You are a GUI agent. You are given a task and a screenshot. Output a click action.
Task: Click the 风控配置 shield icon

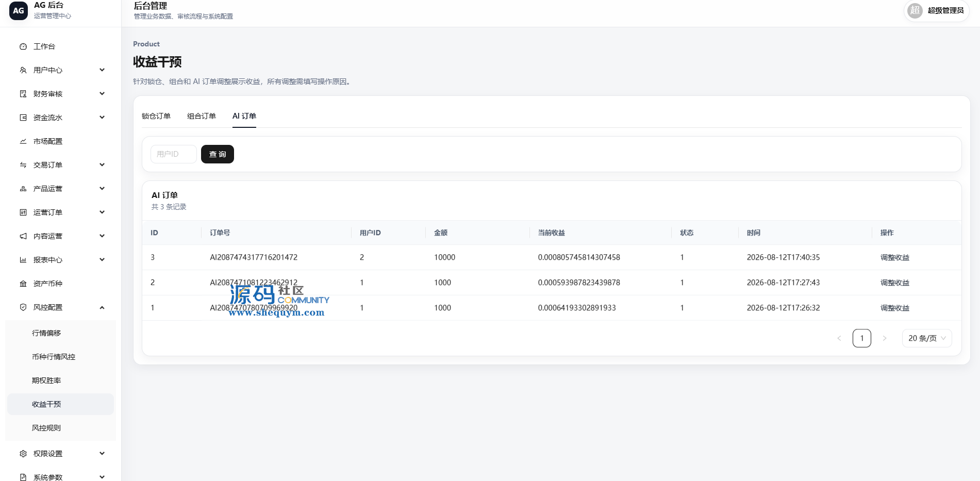click(23, 307)
